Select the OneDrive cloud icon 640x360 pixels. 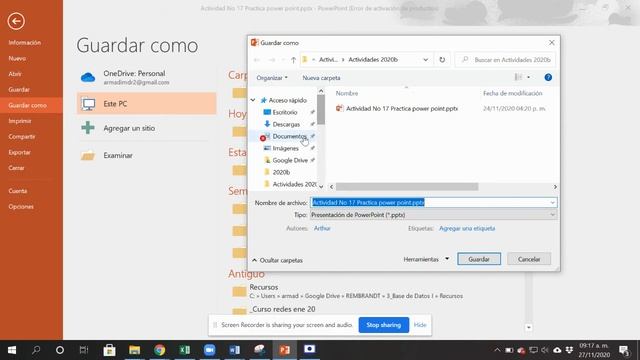point(88,77)
